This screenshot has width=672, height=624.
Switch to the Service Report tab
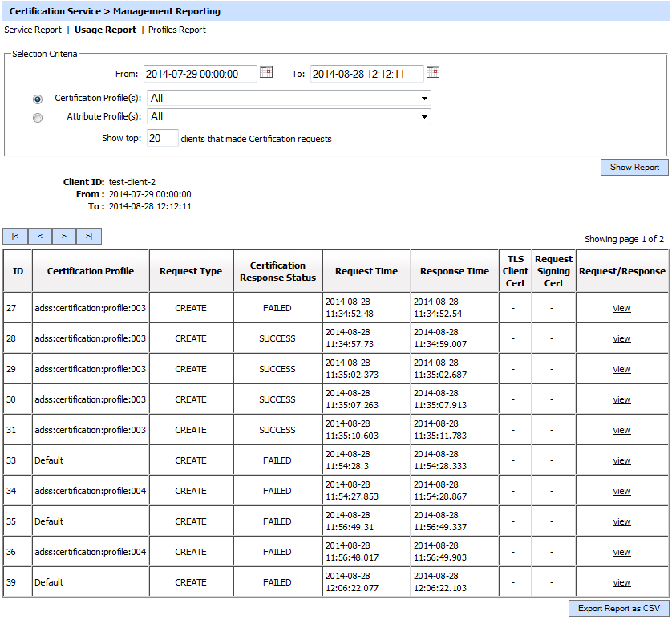33,30
